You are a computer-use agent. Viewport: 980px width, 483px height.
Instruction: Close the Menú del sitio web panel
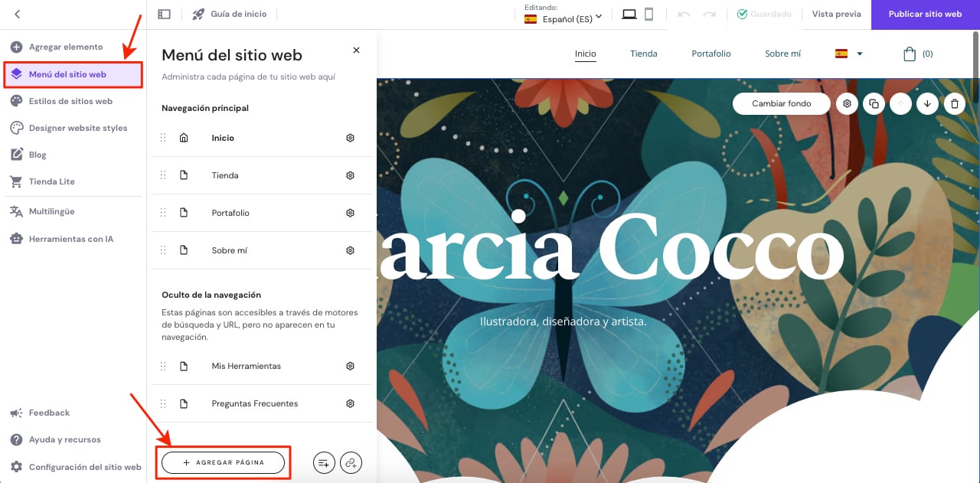pyautogui.click(x=356, y=50)
